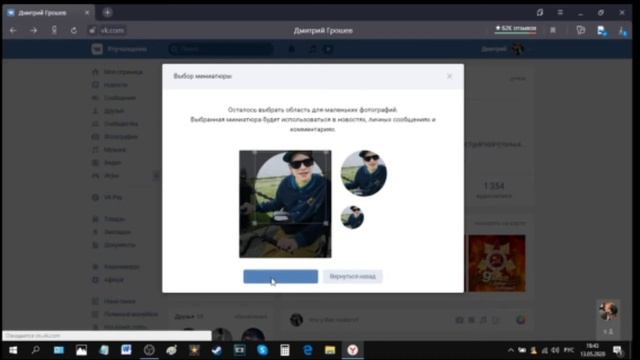640x360 pixels.
Task: Click the VK search field
Action: pos(221,49)
